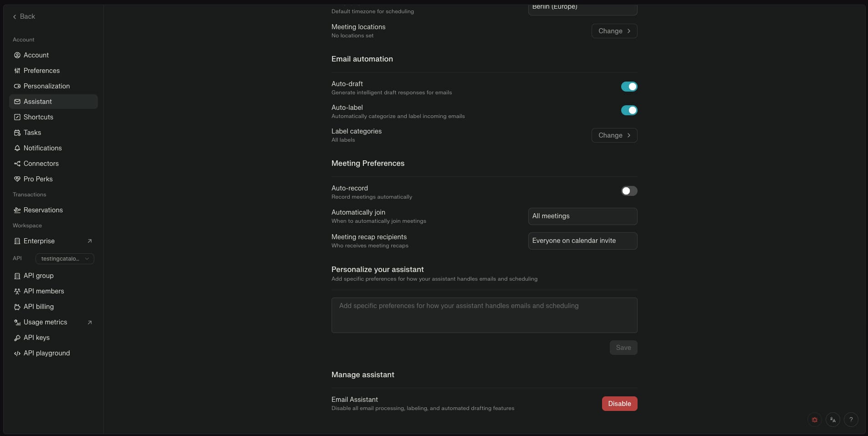Viewport: 868px width, 436px height.
Task: Focus the assistant preferences text area
Action: [x=484, y=315]
